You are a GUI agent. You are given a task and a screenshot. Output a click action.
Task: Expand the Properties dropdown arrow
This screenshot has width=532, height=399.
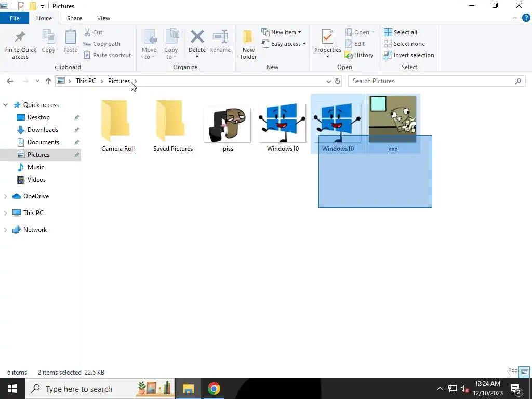327,56
